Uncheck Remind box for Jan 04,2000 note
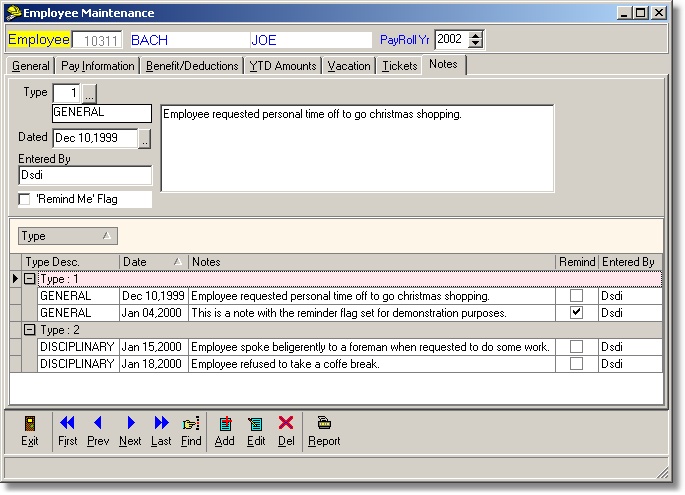Screen dimensions: 685x495 pyautogui.click(x=575, y=313)
